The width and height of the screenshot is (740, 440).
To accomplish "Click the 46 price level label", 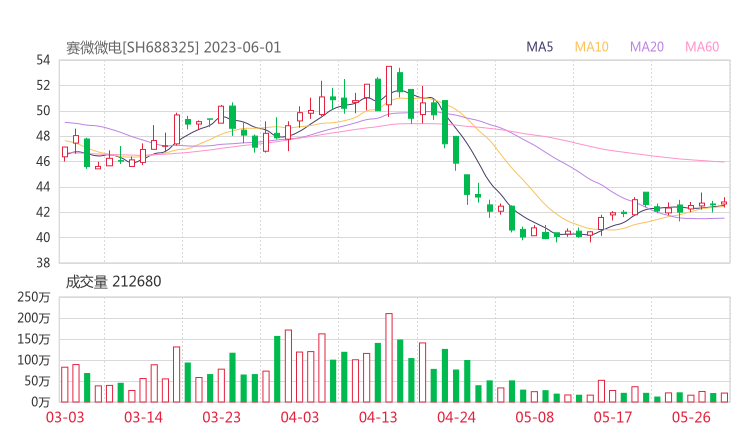I will coord(43,161).
